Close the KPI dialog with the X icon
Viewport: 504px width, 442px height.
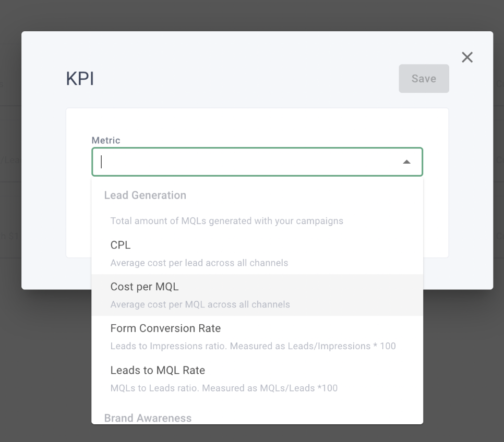tap(467, 57)
